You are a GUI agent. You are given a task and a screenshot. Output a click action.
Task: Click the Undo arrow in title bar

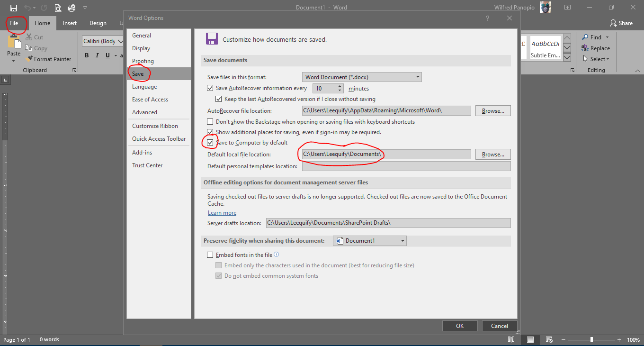[x=27, y=8]
